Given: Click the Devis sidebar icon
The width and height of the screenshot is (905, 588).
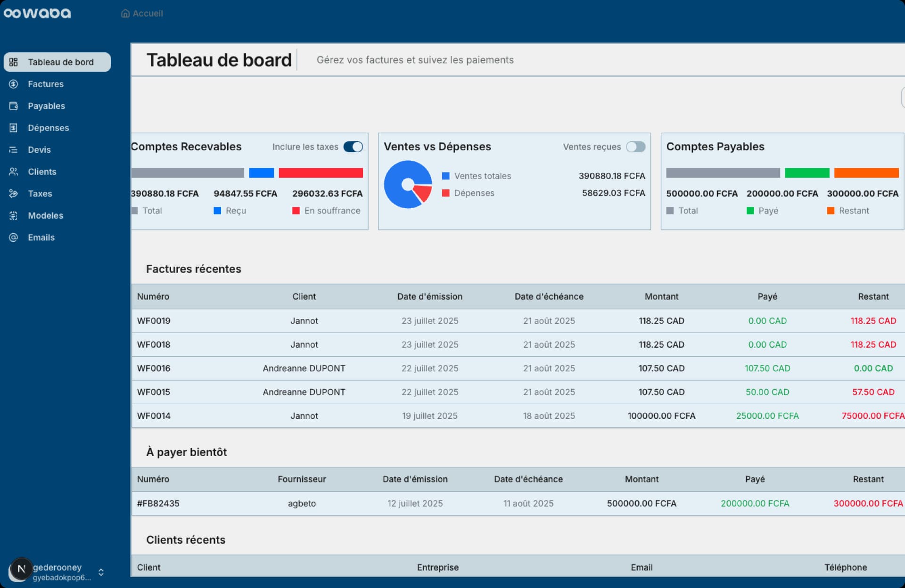Looking at the screenshot, I should (x=13, y=149).
